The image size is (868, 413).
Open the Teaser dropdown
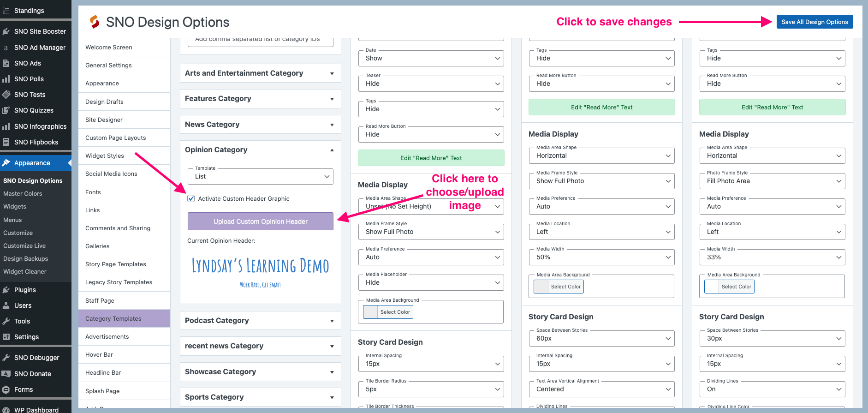pos(431,84)
